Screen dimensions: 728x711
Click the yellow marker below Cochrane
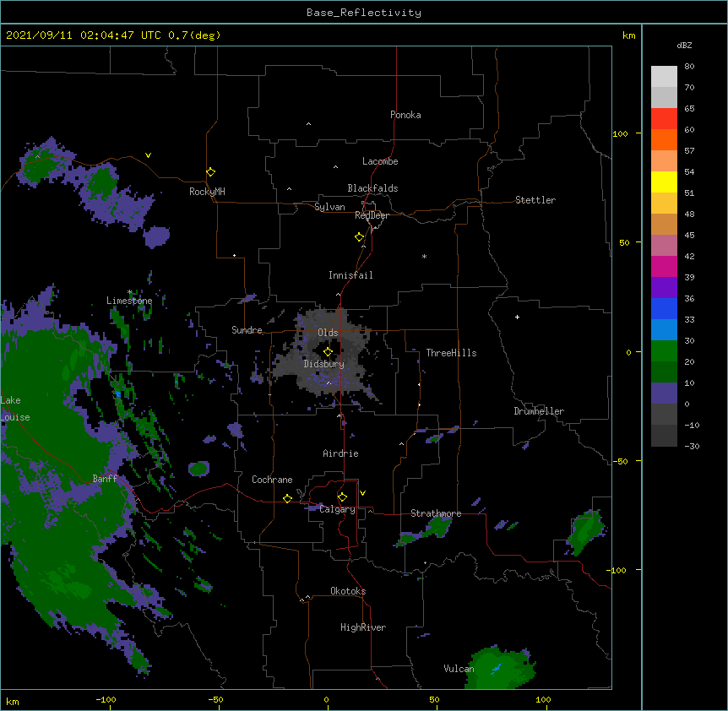pyautogui.click(x=287, y=498)
